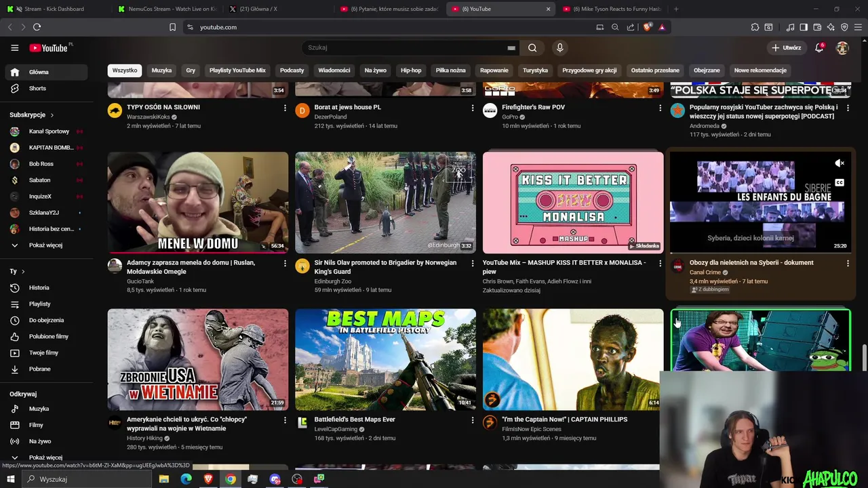This screenshot has height=488, width=868.
Task: Select the Hip-hop filter chip
Action: tap(411, 70)
